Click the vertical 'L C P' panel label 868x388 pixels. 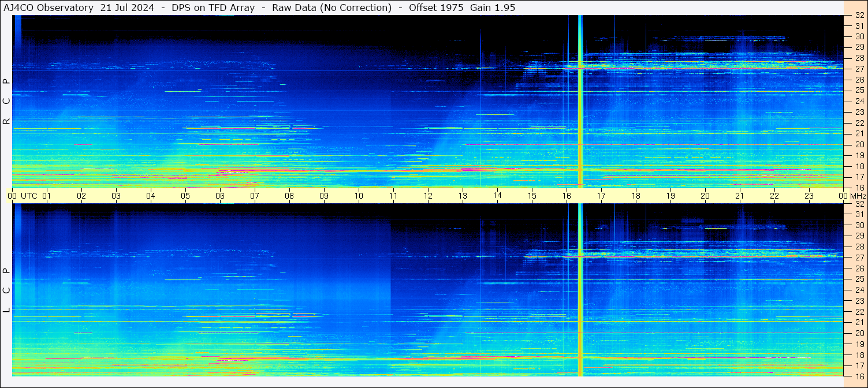pos(6,290)
